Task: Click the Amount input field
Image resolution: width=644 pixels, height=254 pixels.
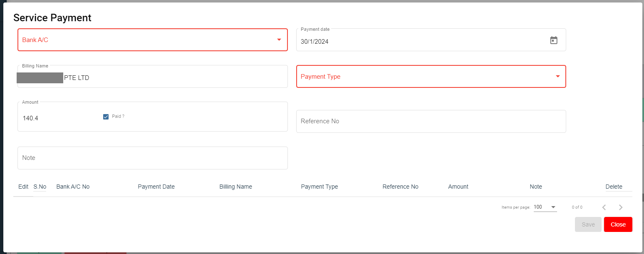Action: (x=58, y=118)
